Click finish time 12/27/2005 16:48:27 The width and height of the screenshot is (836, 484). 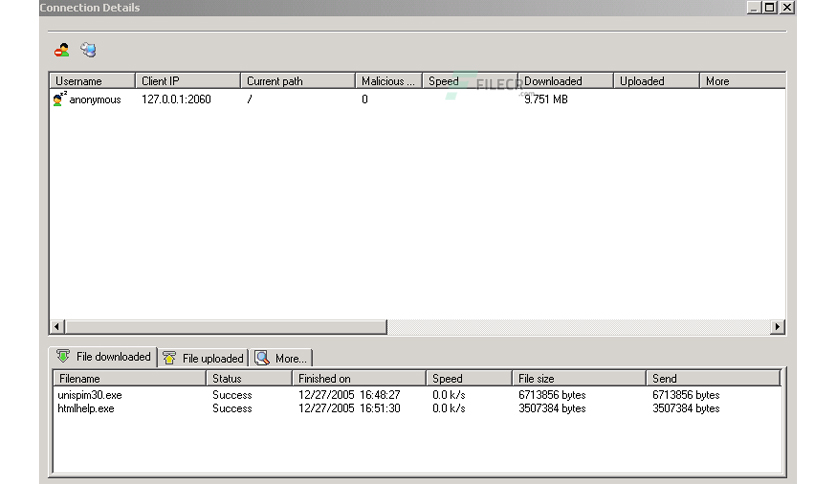pyautogui.click(x=349, y=395)
